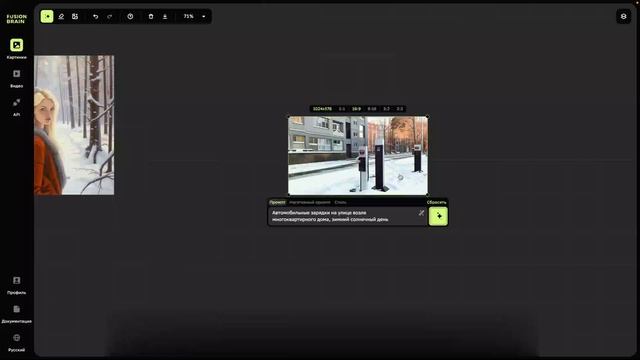Choose the 3:2 aspect ratio

pyautogui.click(x=387, y=109)
